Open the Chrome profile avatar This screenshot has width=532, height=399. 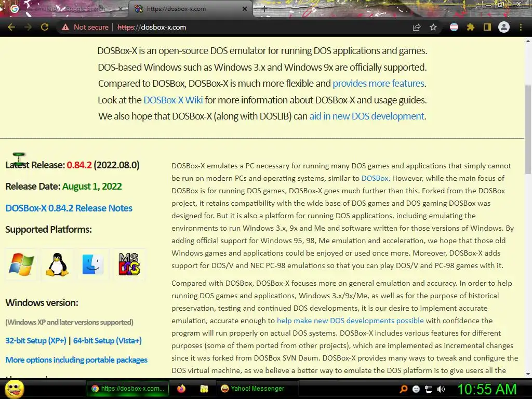[x=504, y=27]
